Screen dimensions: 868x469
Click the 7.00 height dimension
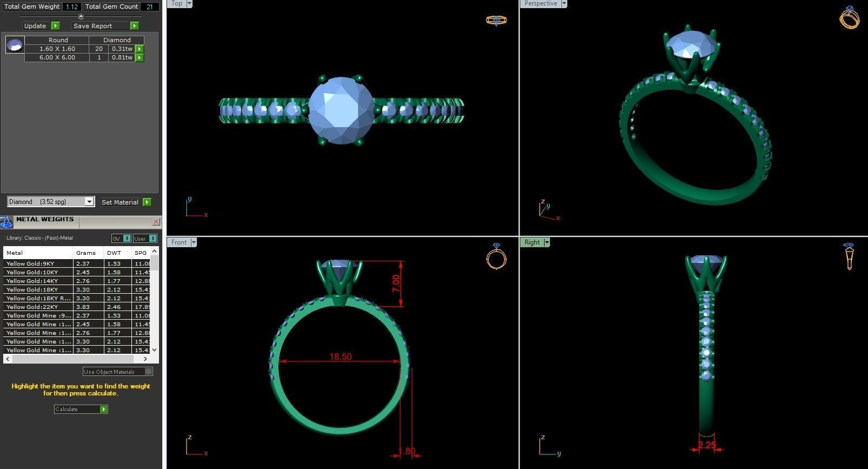[396, 284]
